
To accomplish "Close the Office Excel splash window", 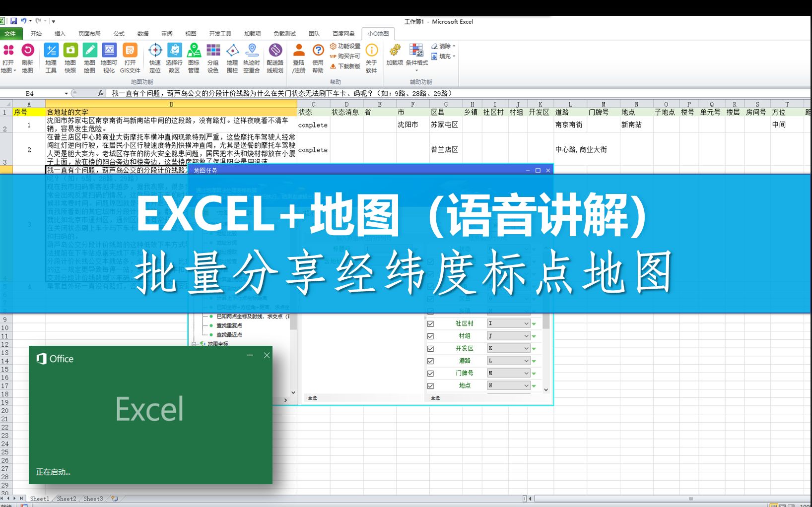I will (267, 355).
